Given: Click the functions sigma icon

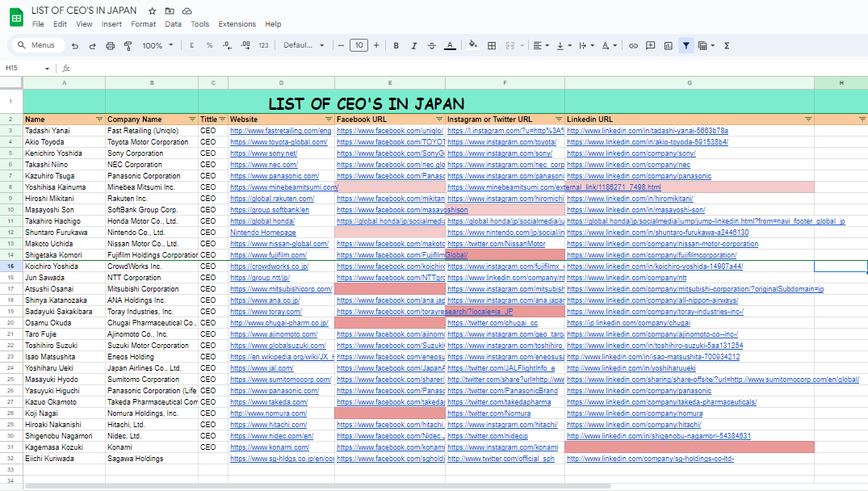Looking at the screenshot, I should pos(727,45).
